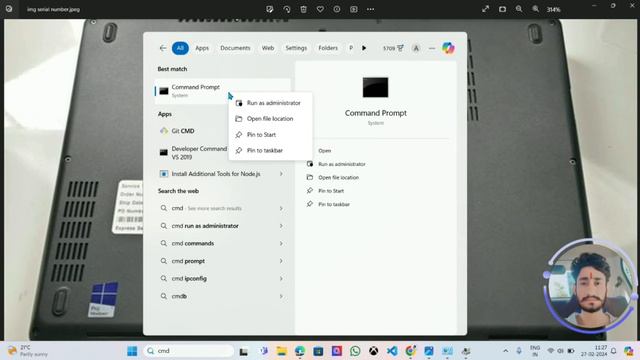Open web suggestion cmdb
The height and width of the screenshot is (360, 640).
[x=179, y=296]
